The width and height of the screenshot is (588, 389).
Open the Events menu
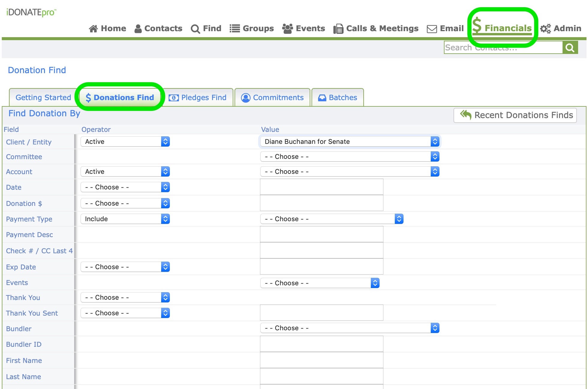(x=304, y=29)
